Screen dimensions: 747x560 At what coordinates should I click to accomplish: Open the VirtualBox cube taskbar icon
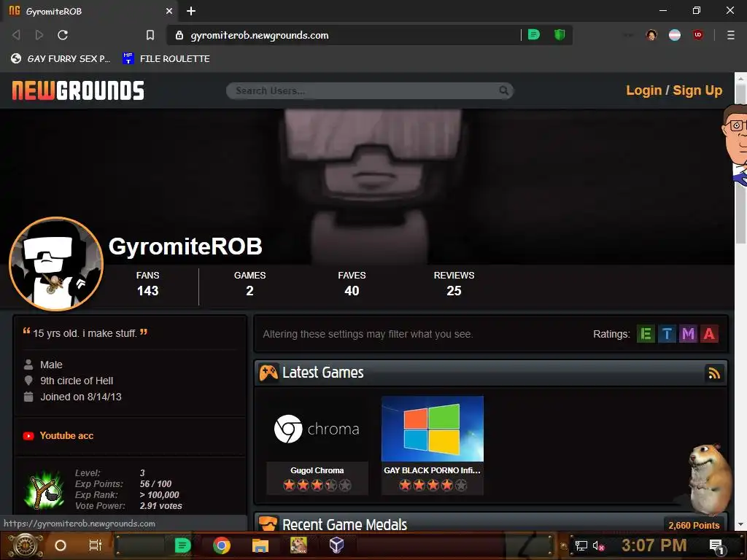pos(337,545)
